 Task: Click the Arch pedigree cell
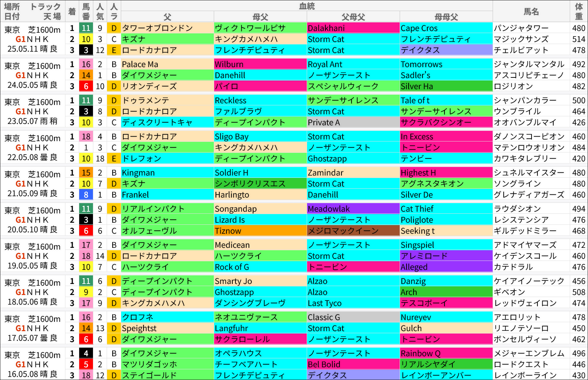(x=446, y=292)
